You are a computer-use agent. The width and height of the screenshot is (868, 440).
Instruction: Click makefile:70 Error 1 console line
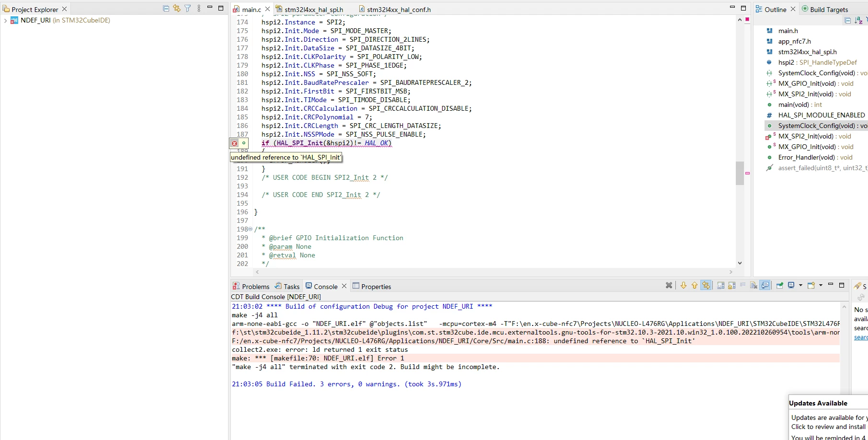point(318,359)
